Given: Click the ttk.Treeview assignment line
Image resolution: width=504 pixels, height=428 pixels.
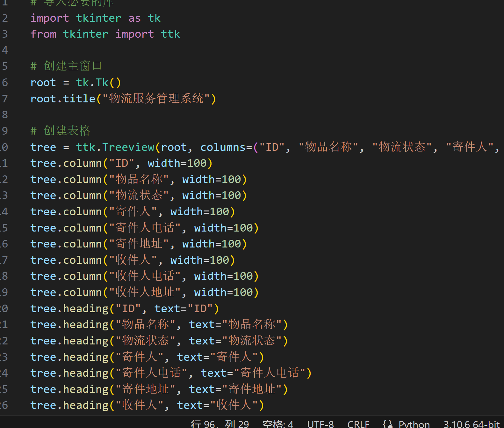Looking at the screenshot, I should (265, 147).
